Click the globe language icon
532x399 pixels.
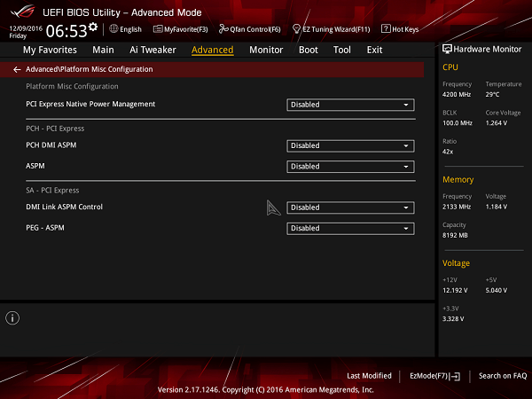pyautogui.click(x=113, y=29)
